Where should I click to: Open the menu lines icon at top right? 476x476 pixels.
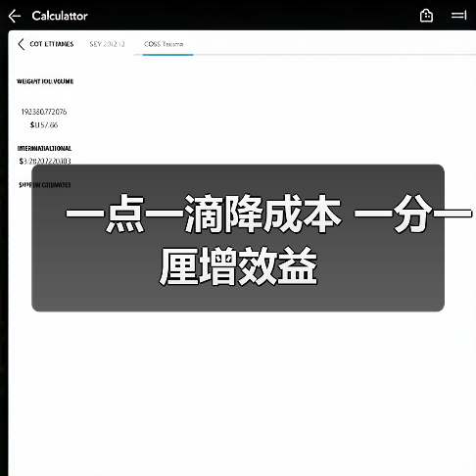[x=458, y=16]
